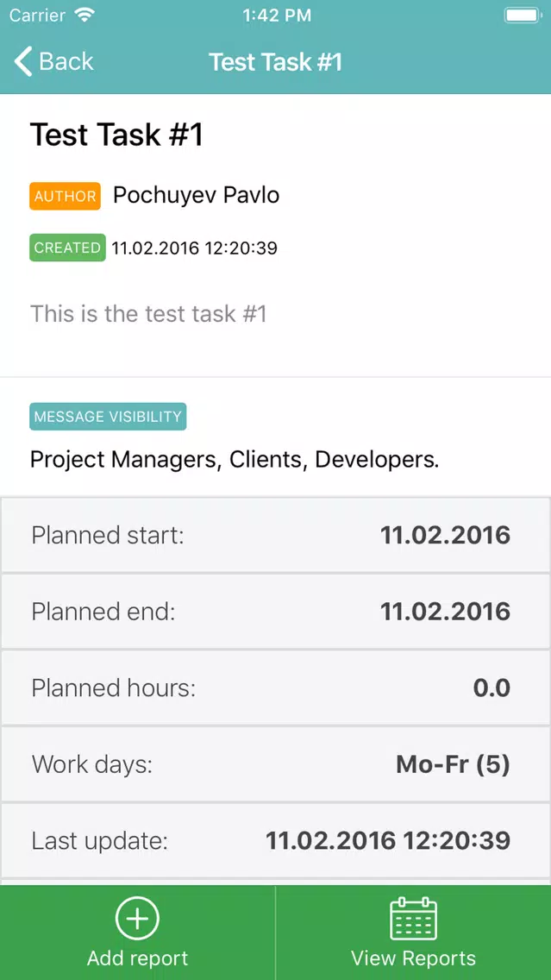Tap the visibility list Project Managers, Clients, Developers
The width and height of the screenshot is (551, 980).
(235, 460)
